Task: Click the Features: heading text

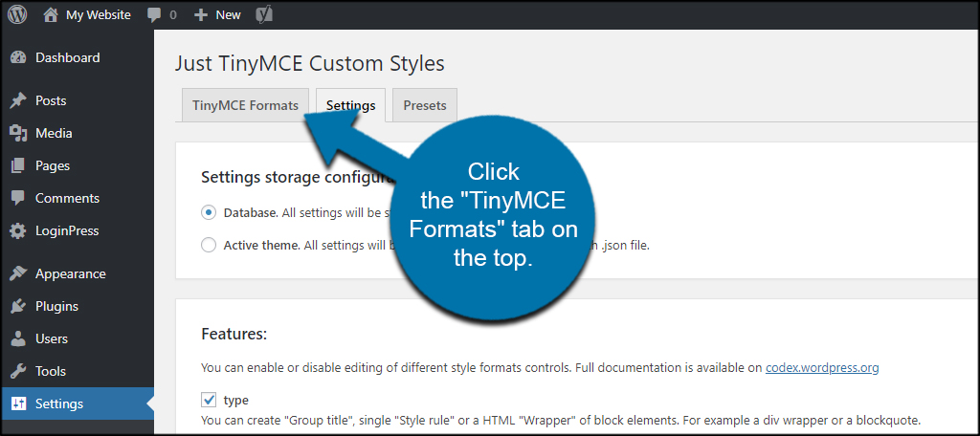Action: click(234, 335)
